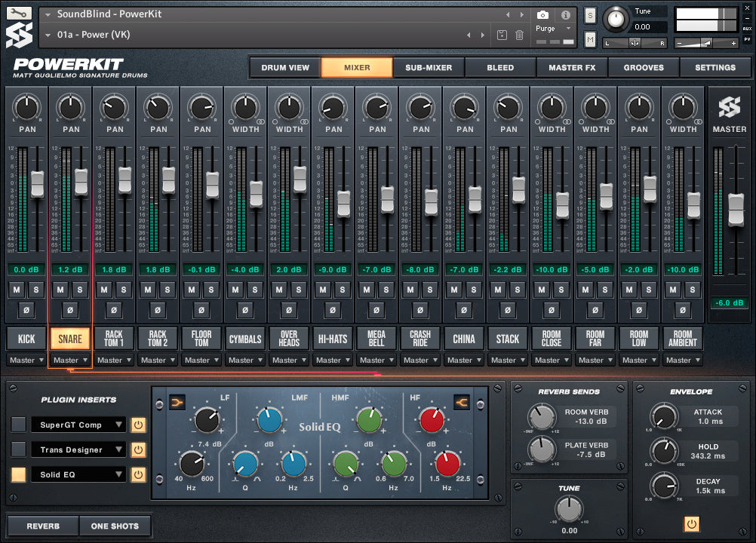Open the instrument info icon
The width and height of the screenshot is (756, 543).
566,15
